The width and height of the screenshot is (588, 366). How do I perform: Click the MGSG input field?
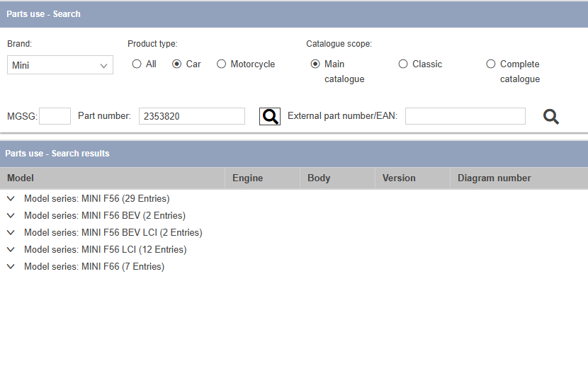[55, 116]
